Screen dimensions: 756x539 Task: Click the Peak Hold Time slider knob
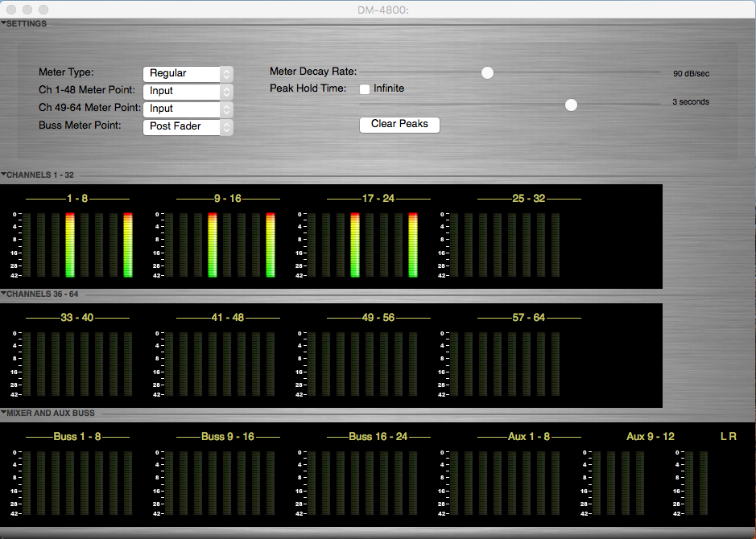coord(571,105)
